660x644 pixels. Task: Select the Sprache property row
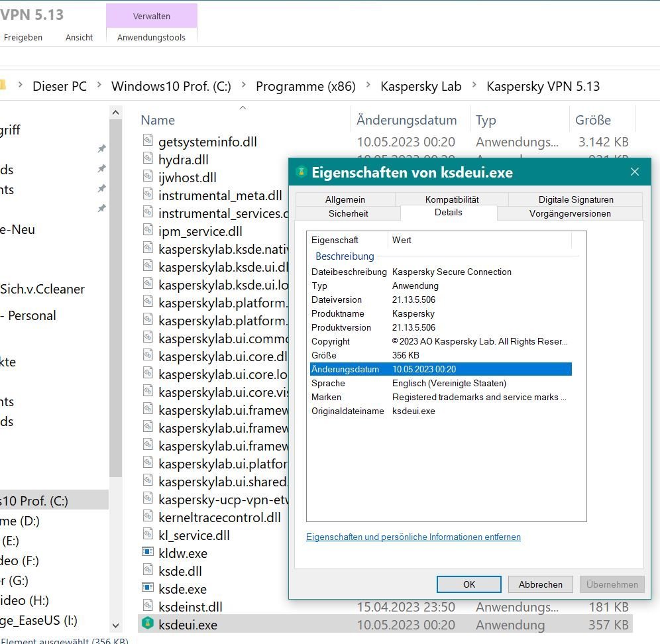point(441,383)
